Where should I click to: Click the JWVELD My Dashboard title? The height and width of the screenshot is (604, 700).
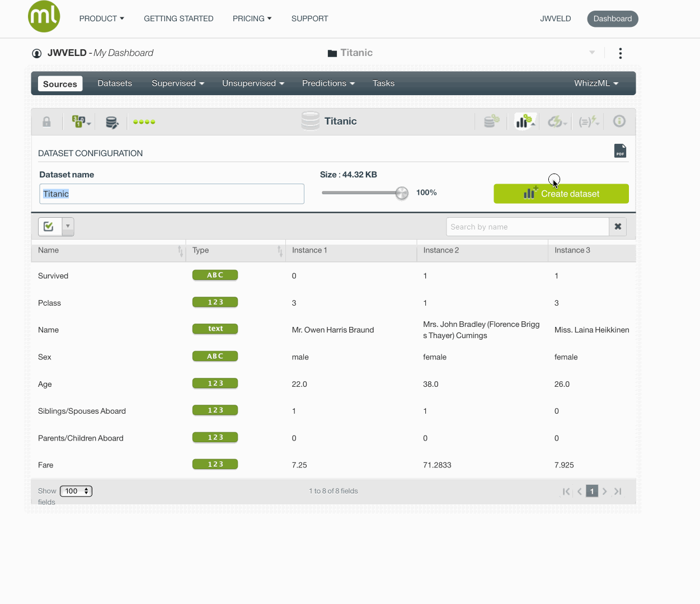tap(100, 53)
